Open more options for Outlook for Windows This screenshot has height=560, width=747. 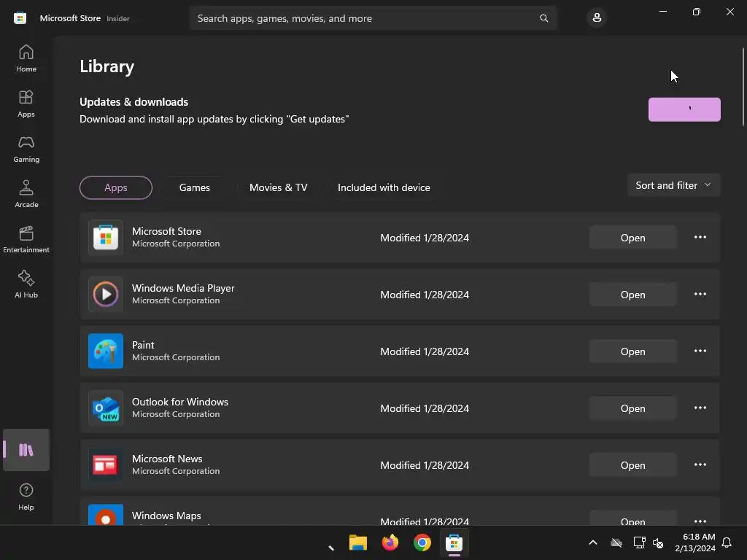click(x=700, y=408)
